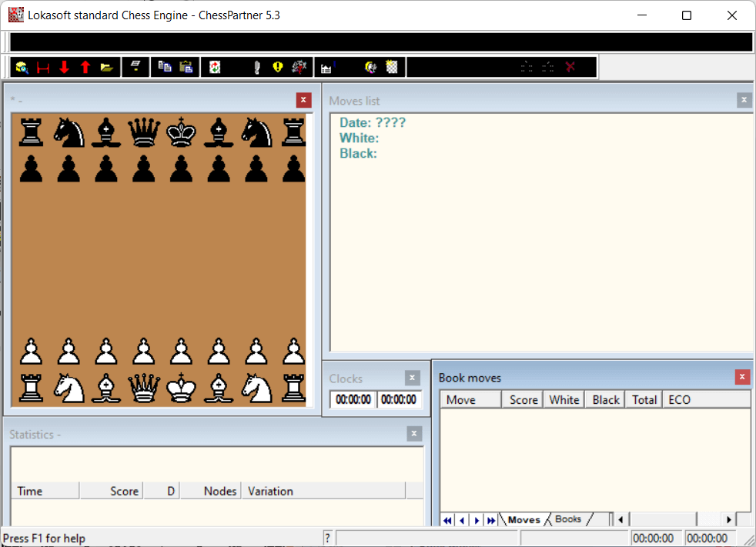Image resolution: width=756 pixels, height=547 pixels.
Task: Click the White column header in Book moves
Action: pos(564,400)
